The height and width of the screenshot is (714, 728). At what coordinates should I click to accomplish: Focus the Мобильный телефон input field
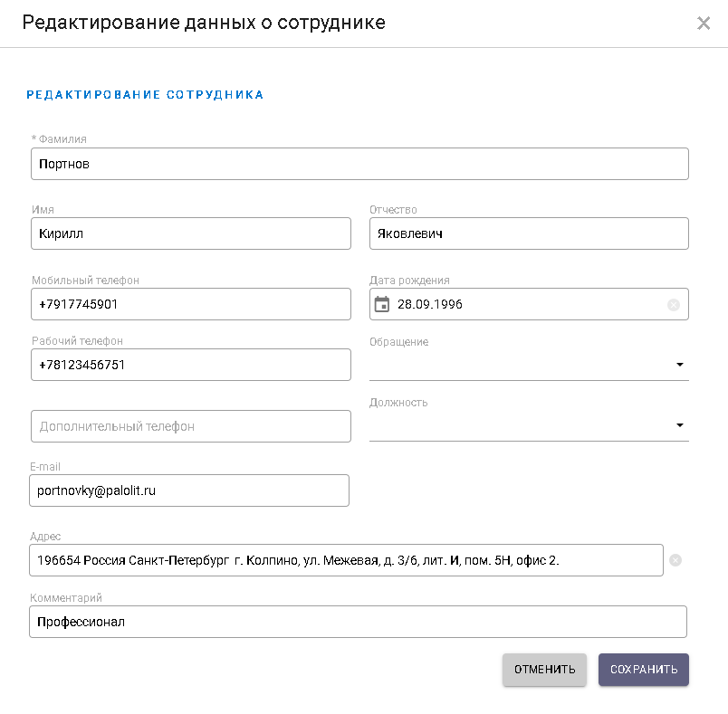[191, 304]
